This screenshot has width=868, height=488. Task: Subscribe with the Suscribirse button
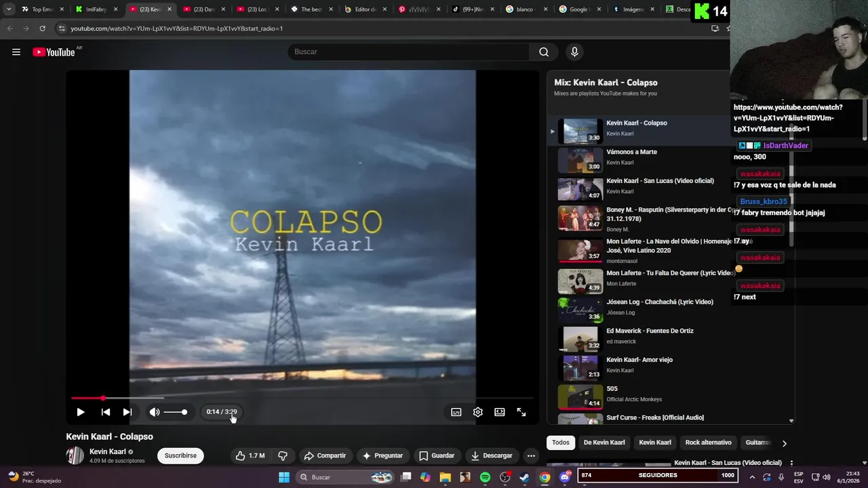tap(180, 455)
